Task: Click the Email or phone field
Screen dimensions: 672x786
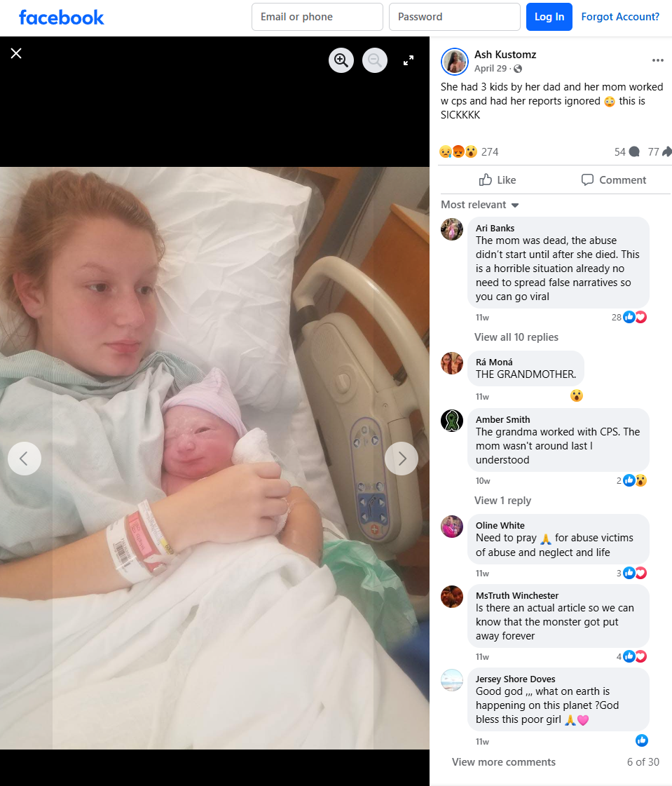Action: [x=317, y=17]
